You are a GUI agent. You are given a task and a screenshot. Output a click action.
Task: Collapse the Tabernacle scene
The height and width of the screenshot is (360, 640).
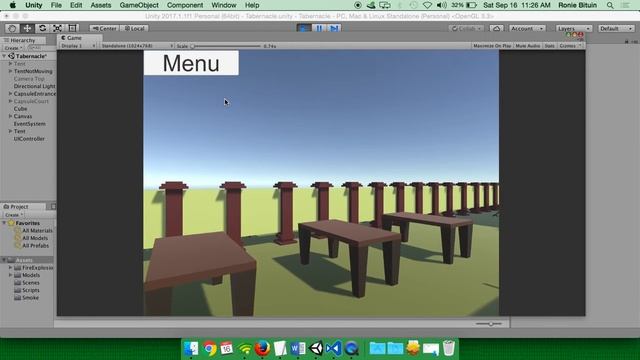coord(4,56)
